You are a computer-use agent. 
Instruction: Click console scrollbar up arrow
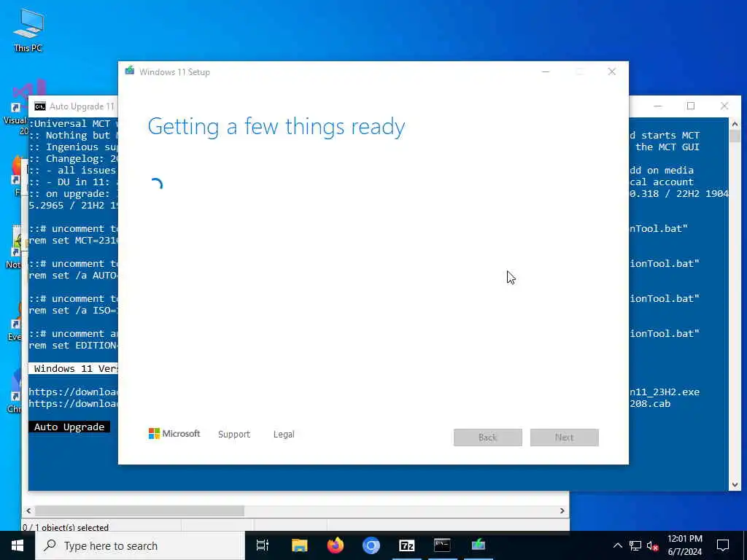coord(735,124)
